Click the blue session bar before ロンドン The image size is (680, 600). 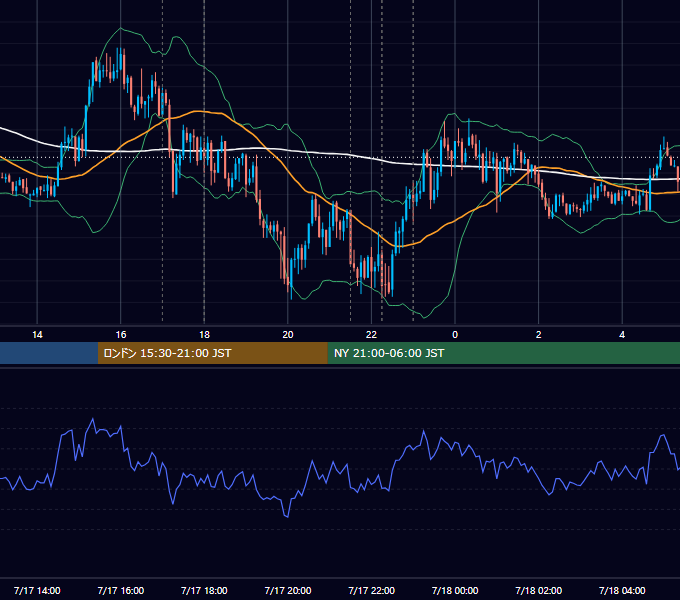pyautogui.click(x=49, y=353)
